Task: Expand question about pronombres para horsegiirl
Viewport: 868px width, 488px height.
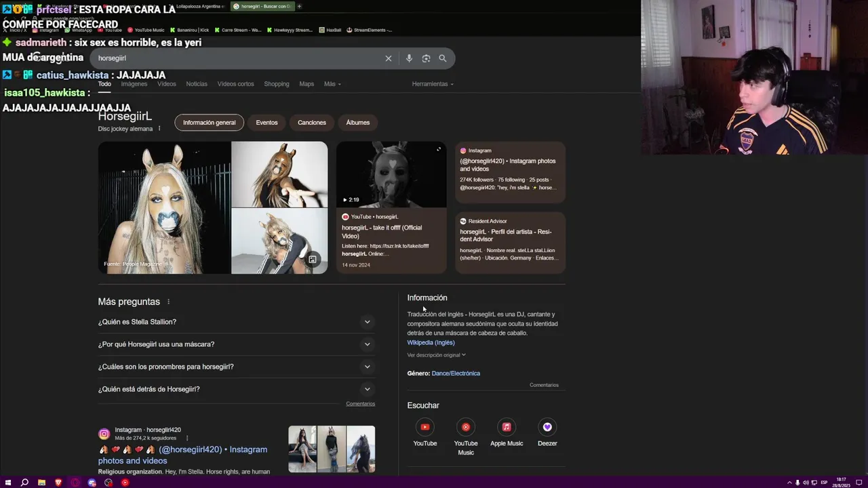Action: [236, 367]
